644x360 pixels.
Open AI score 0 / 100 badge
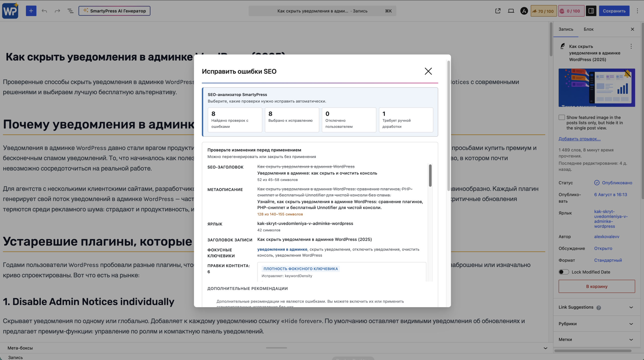(x=571, y=11)
